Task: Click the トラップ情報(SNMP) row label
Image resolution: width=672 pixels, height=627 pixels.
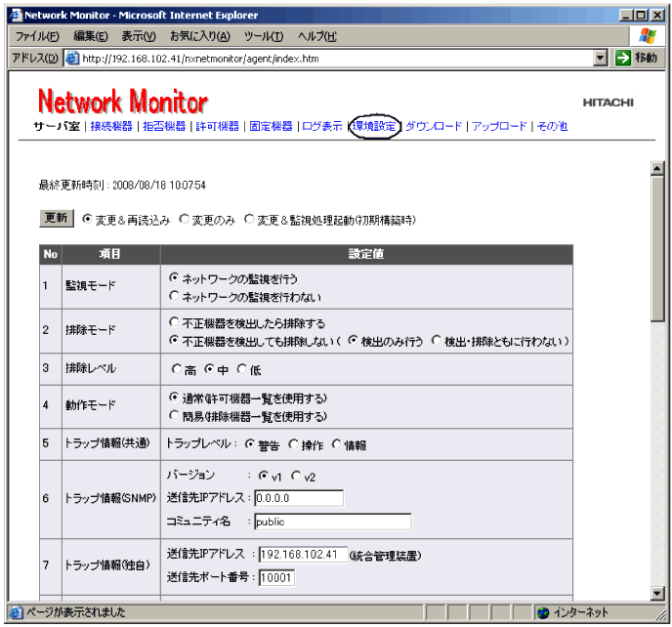Action: coord(110,498)
